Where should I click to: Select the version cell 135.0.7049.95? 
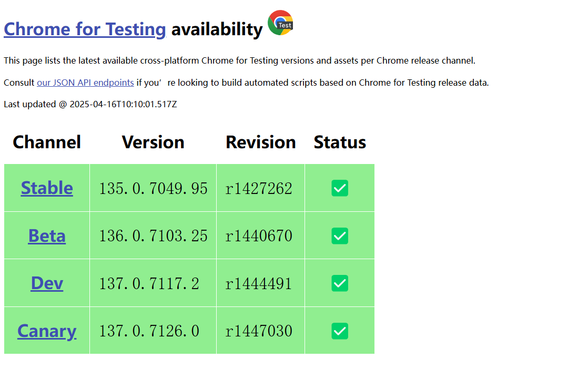153,188
